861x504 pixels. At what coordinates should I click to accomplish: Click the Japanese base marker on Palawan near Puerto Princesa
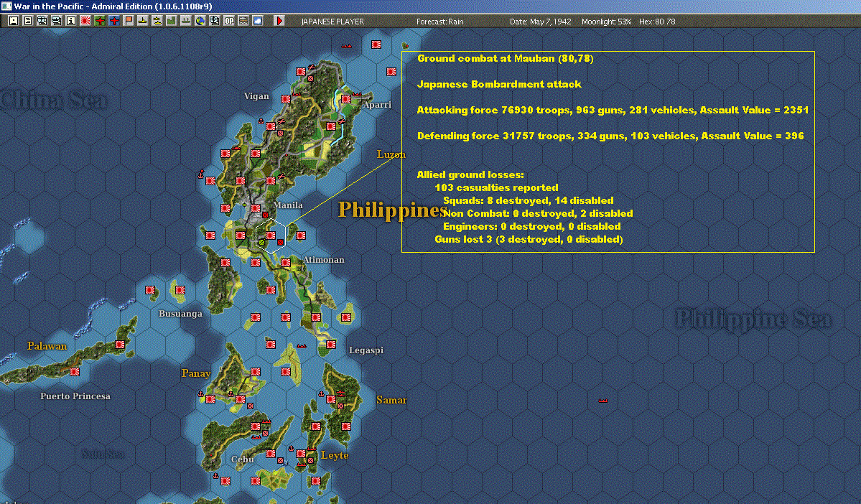click(x=75, y=372)
